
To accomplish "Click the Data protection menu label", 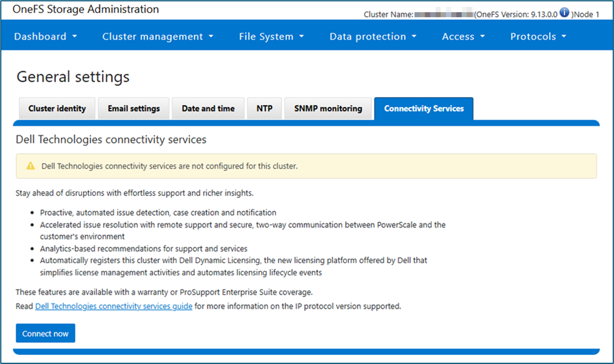I will pyautogui.click(x=368, y=36).
